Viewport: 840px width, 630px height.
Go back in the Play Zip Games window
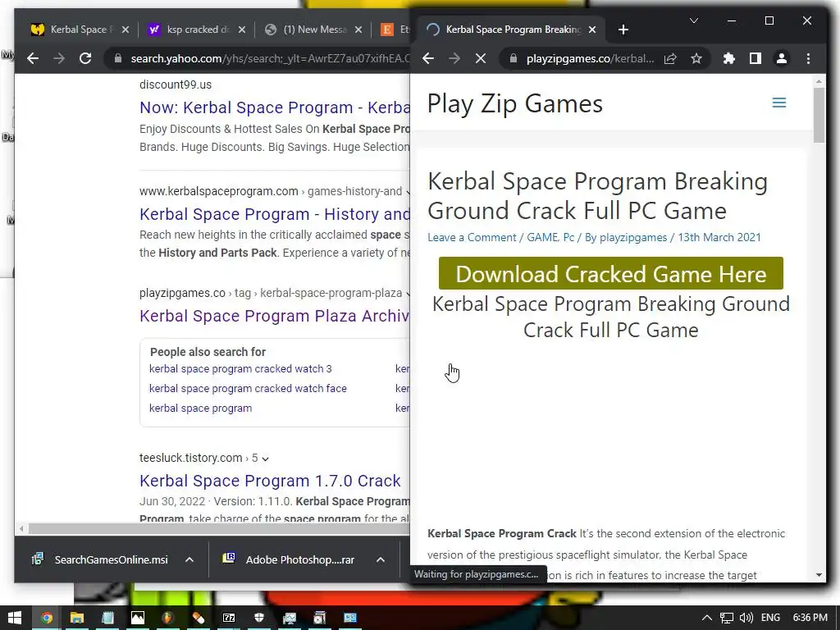(428, 58)
